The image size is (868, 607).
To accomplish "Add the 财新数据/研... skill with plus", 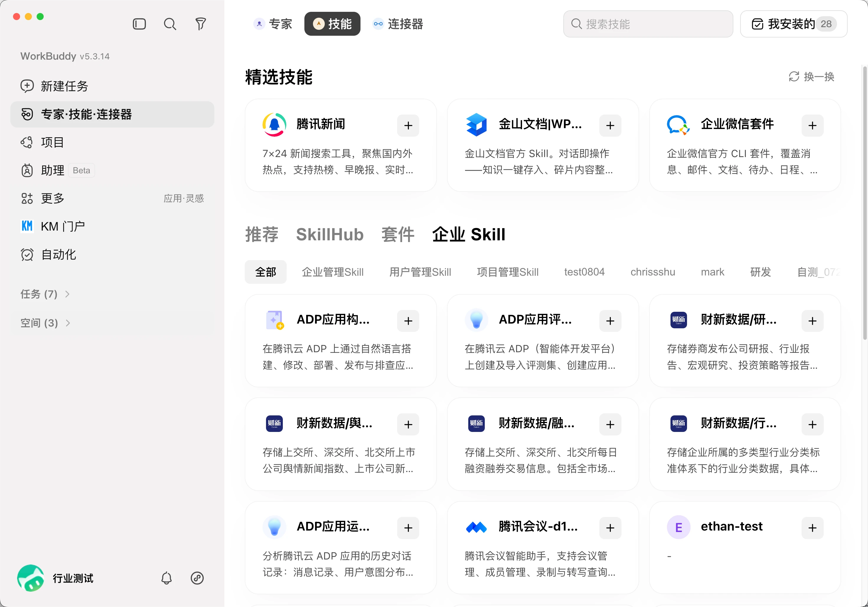I will [812, 321].
